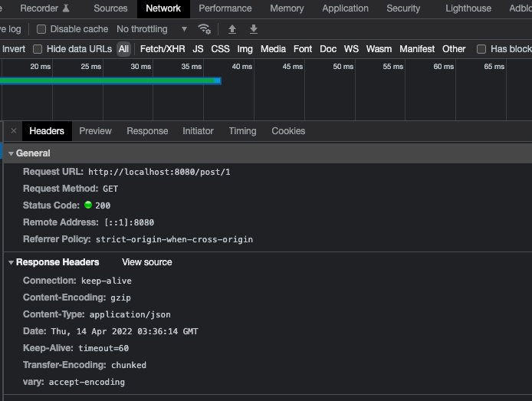Toggle the Hide data URLs checkbox
The image size is (532, 401).
(x=38, y=49)
